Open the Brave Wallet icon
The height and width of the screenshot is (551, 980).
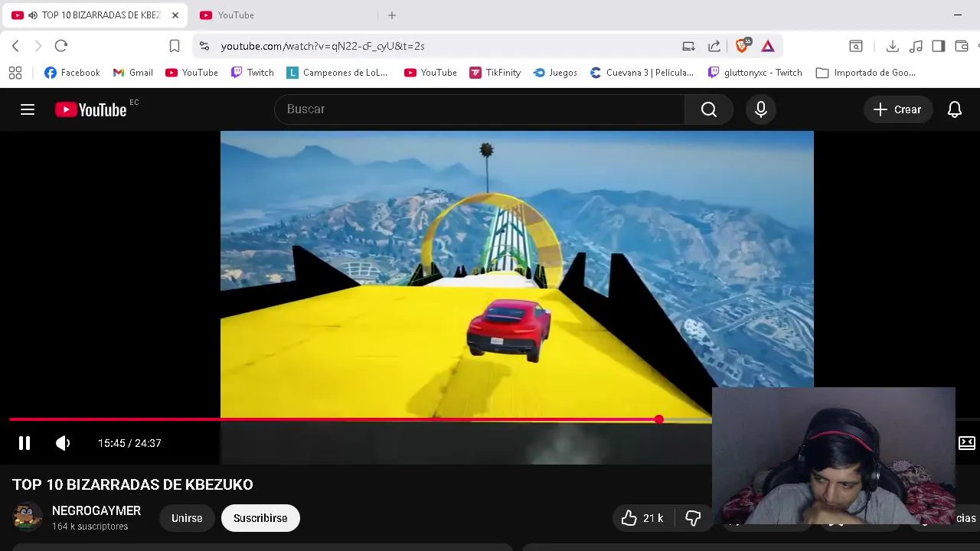point(962,46)
